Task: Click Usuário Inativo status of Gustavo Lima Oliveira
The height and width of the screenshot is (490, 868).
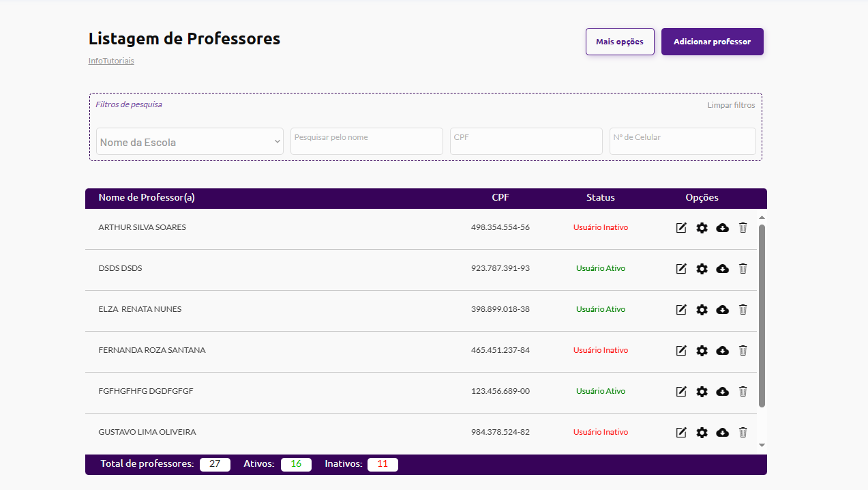Action: tap(601, 432)
